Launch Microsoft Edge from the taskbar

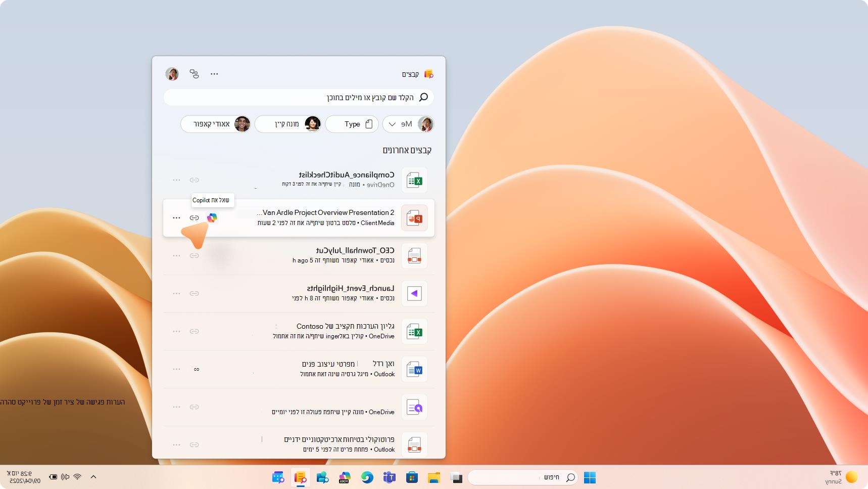pyautogui.click(x=367, y=477)
